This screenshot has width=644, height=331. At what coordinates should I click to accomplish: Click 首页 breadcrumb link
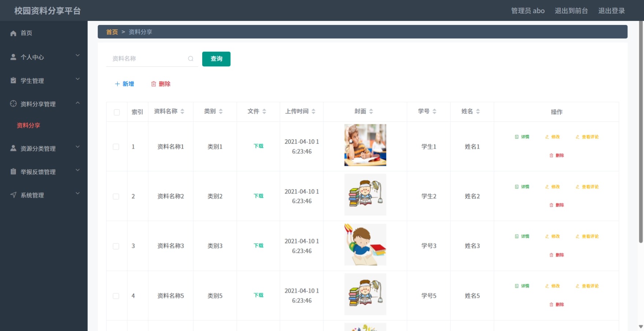[112, 32]
